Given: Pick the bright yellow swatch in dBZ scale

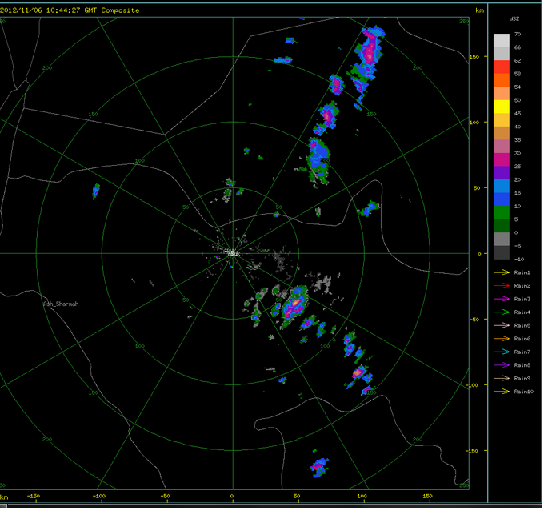Looking at the screenshot, I should tap(502, 106).
